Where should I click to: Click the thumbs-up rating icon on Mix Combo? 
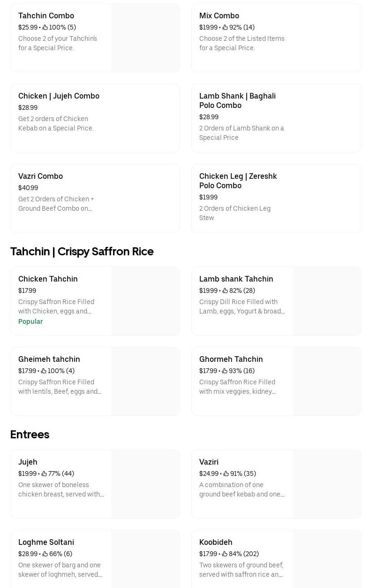coord(226,27)
